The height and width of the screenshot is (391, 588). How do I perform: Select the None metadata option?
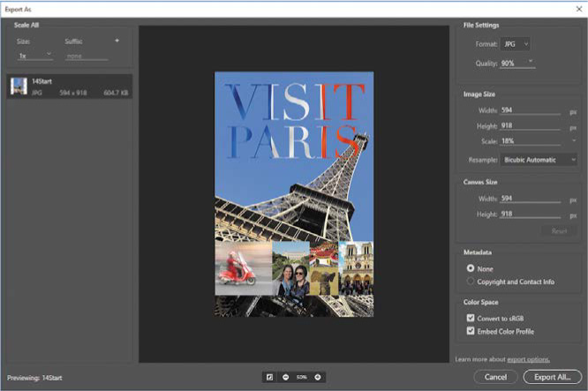click(471, 268)
